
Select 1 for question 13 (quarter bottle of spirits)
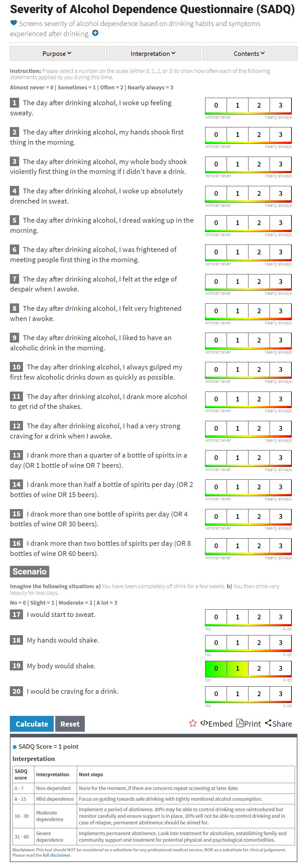(x=237, y=458)
